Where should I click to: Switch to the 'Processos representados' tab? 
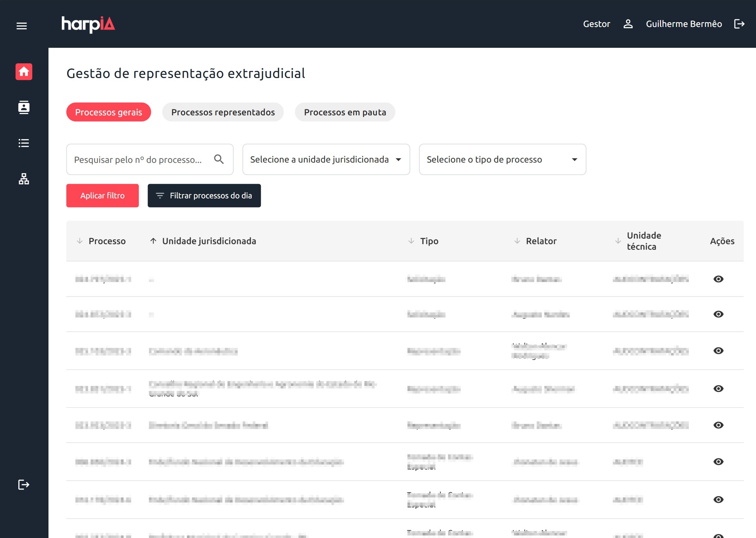(x=223, y=112)
